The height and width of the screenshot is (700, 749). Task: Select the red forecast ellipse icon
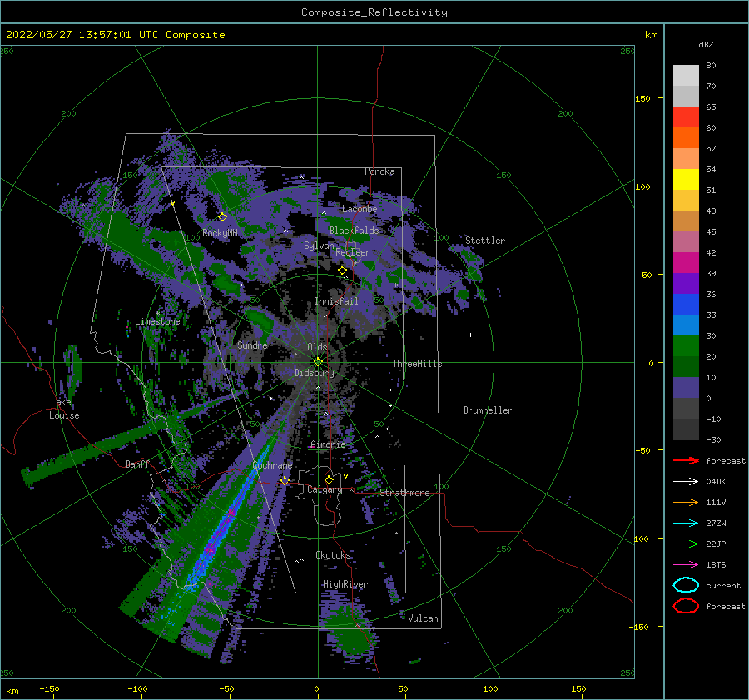[x=686, y=606]
